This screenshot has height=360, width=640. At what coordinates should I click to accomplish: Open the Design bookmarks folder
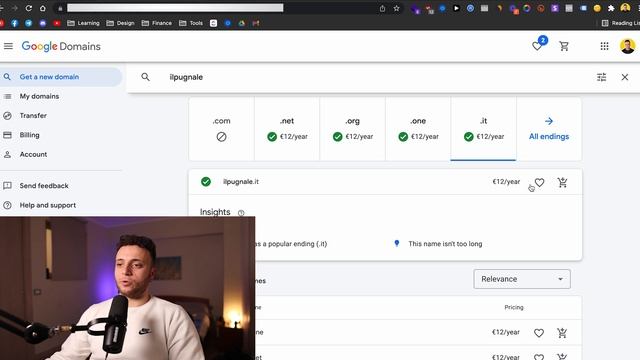point(120,23)
